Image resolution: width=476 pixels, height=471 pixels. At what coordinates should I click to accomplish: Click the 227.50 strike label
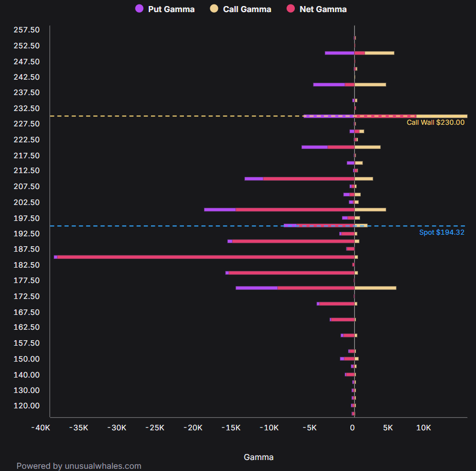(27, 124)
